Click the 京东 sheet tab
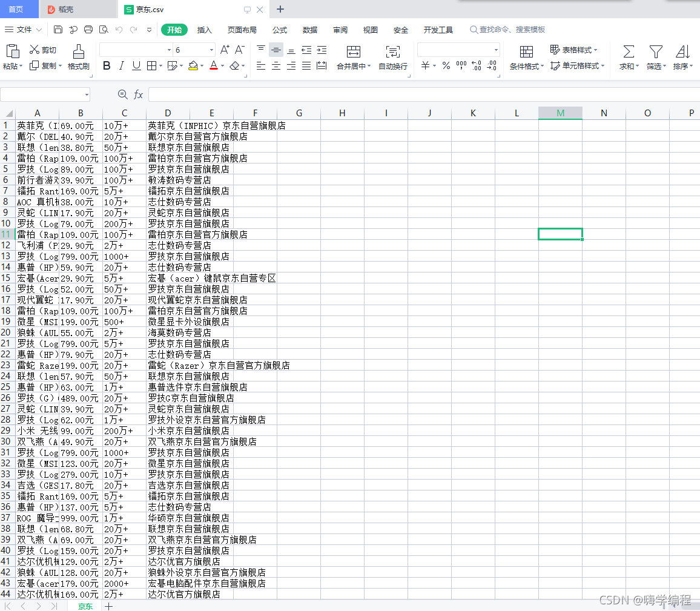 [85, 606]
